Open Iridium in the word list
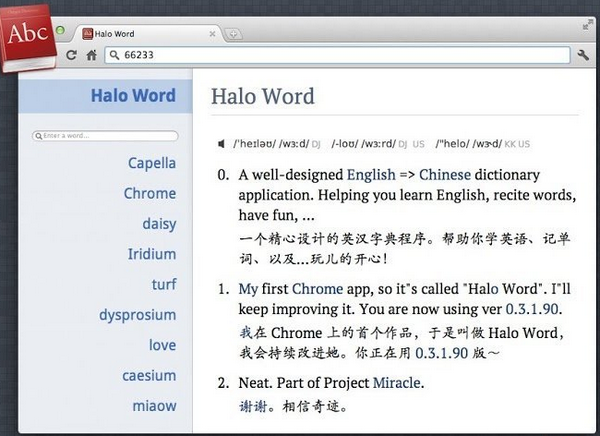This screenshot has width=600, height=436. pyautogui.click(x=152, y=254)
